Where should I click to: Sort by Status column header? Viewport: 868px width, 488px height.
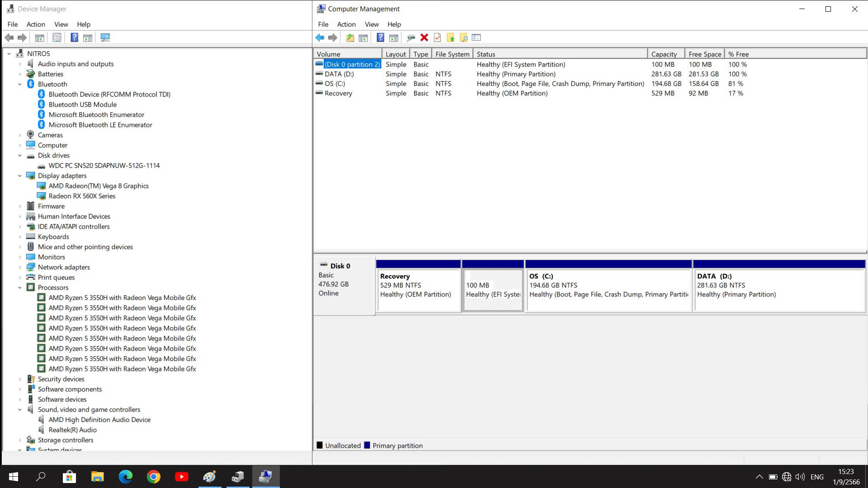point(561,54)
